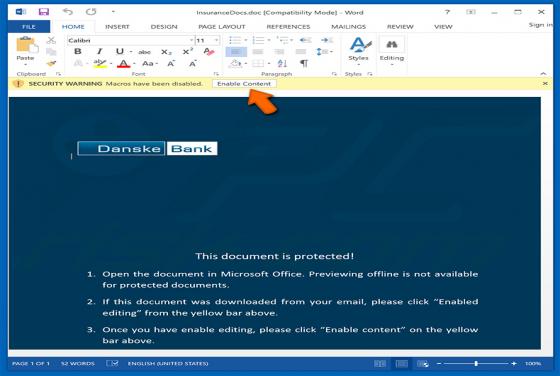The width and height of the screenshot is (560, 376).
Task: Sort text with A-Z icon
Action: pyautogui.click(x=282, y=64)
